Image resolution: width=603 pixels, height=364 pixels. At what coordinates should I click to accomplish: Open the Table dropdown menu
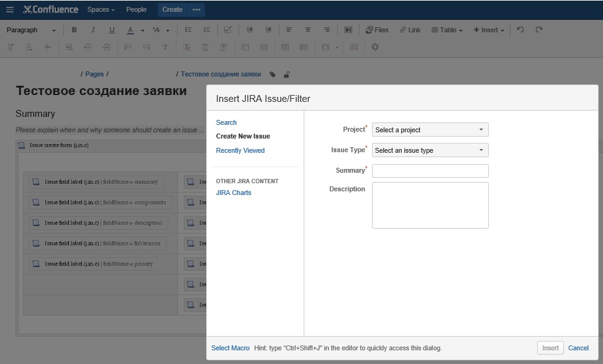[x=447, y=30]
